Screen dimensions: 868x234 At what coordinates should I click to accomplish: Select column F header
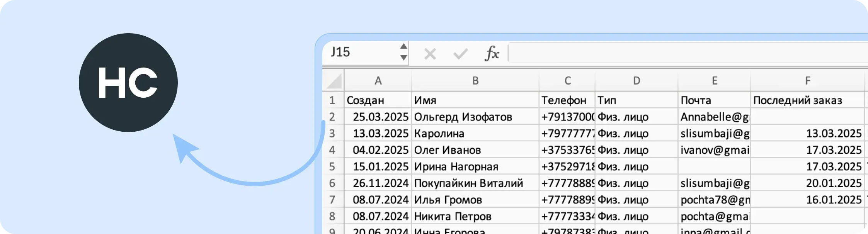[x=807, y=81]
